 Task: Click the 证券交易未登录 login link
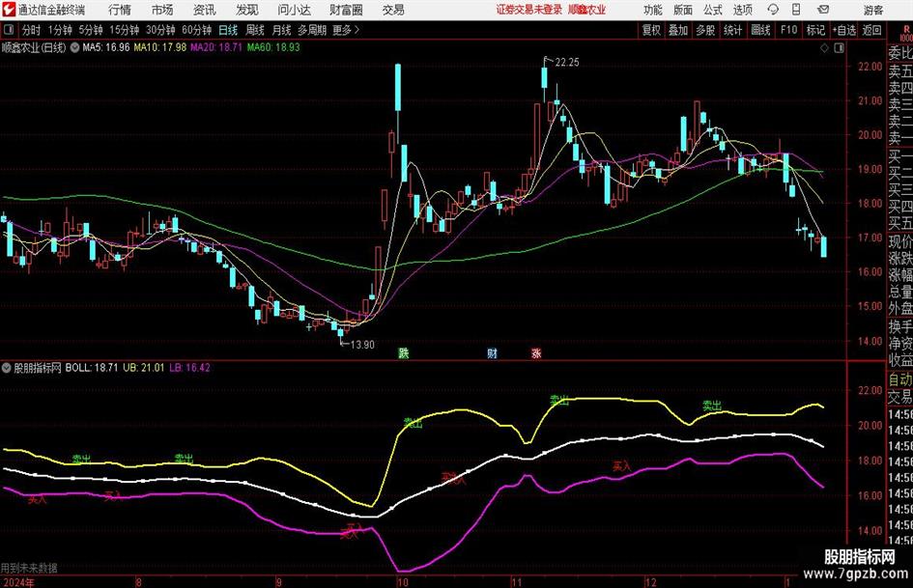coord(528,10)
